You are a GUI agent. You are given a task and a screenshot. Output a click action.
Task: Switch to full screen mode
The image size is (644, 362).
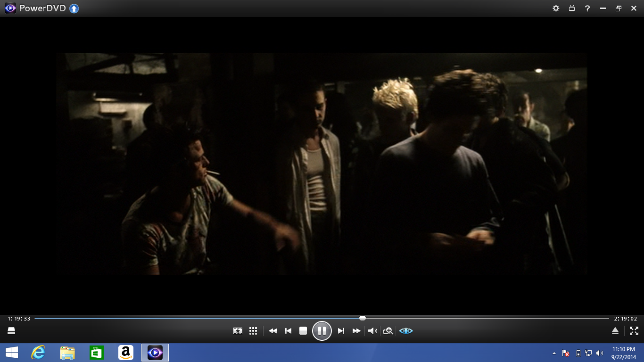pyautogui.click(x=634, y=331)
